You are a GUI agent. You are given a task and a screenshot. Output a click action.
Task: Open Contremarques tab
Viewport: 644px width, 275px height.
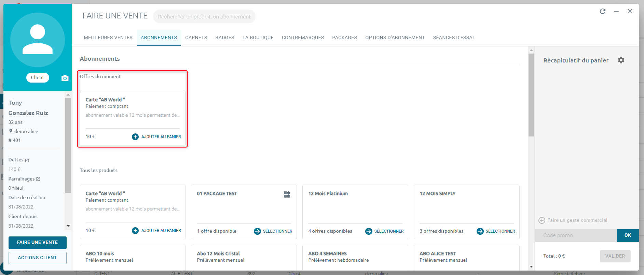pos(303,38)
